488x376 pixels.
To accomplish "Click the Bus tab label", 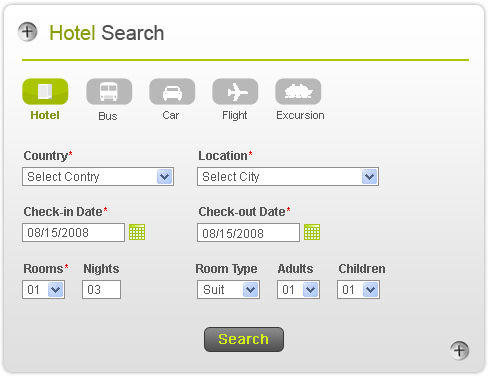I will [108, 116].
